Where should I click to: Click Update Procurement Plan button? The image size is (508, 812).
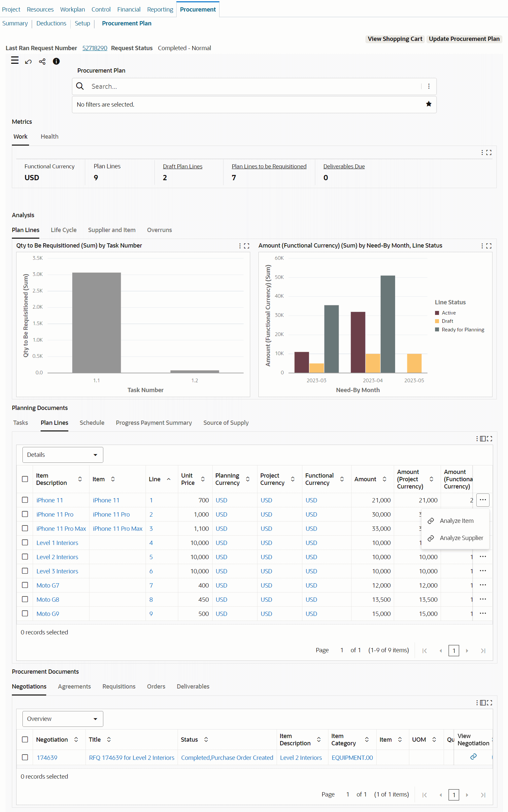(464, 39)
